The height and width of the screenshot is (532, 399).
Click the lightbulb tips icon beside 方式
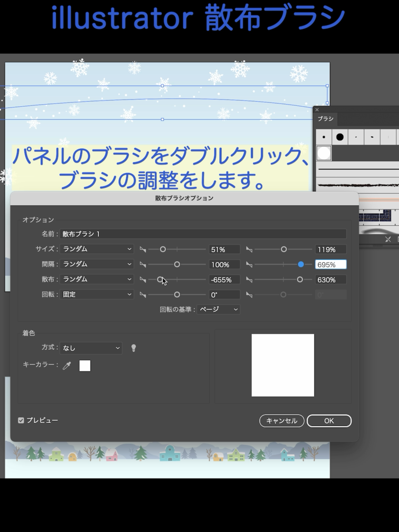(x=134, y=348)
